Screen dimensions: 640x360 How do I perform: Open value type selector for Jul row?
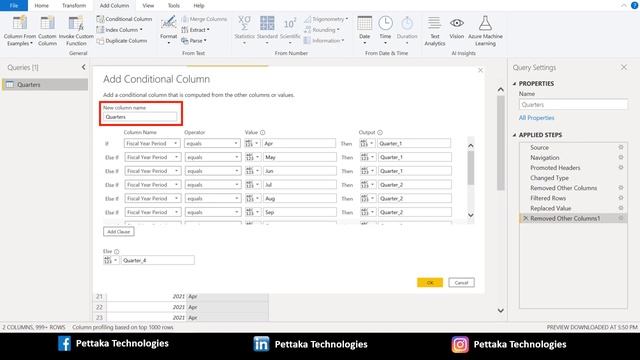coord(253,185)
